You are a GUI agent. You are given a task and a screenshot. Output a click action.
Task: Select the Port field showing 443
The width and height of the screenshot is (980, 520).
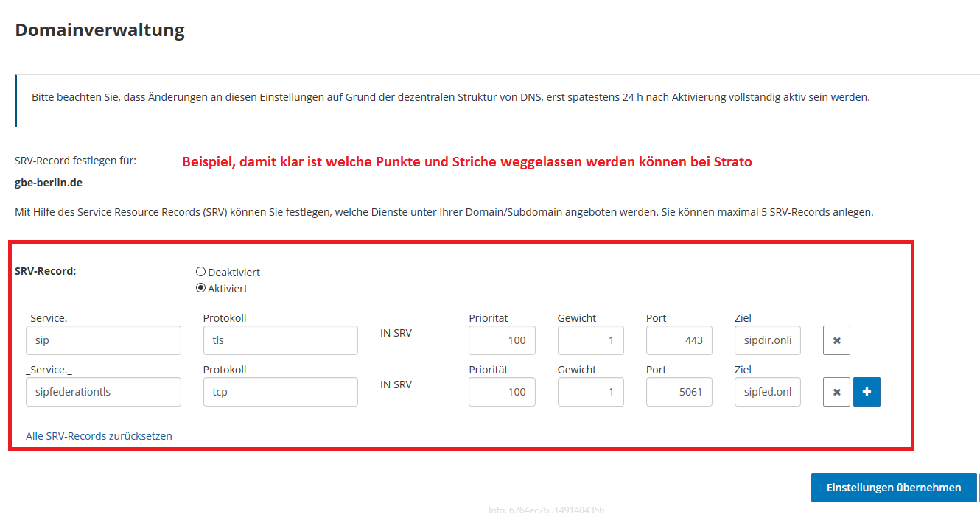[679, 340]
